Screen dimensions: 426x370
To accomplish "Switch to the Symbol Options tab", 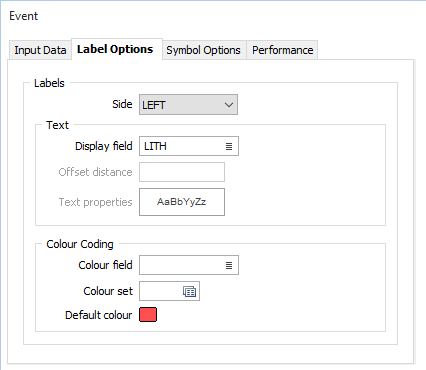I will tap(203, 50).
